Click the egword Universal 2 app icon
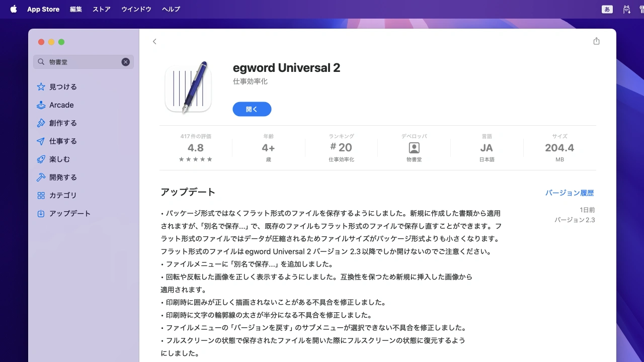The height and width of the screenshot is (362, 644). pos(188,87)
